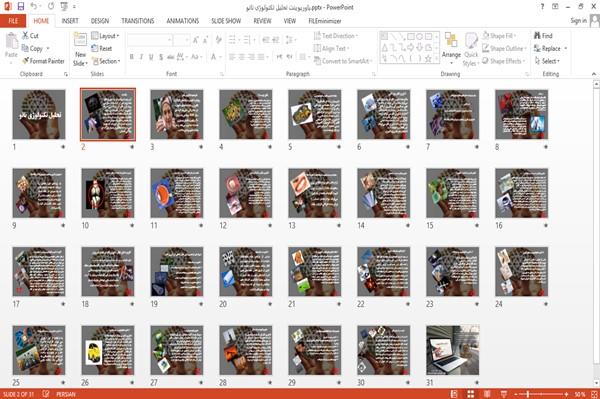This screenshot has width=600, height=399.
Task: Select slide 31 laptop thumbnail
Action: click(x=452, y=350)
